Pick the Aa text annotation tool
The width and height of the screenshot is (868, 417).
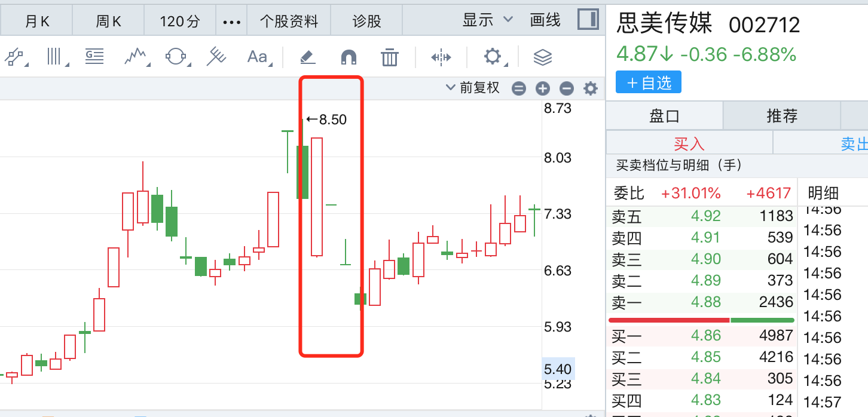(258, 57)
